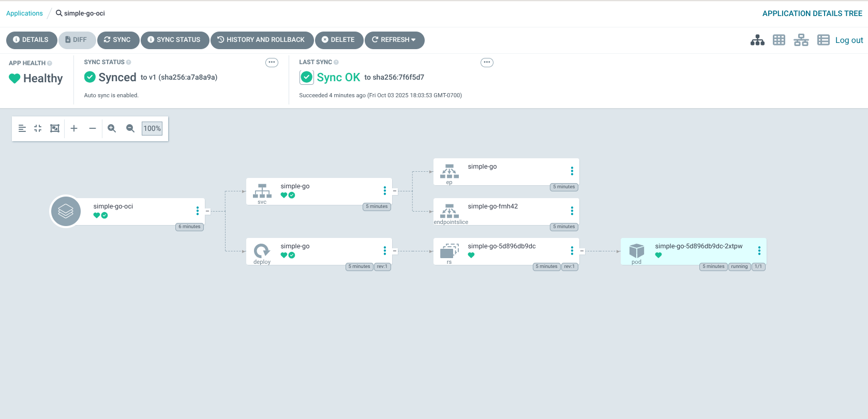Switch to the pods view icon

779,40
